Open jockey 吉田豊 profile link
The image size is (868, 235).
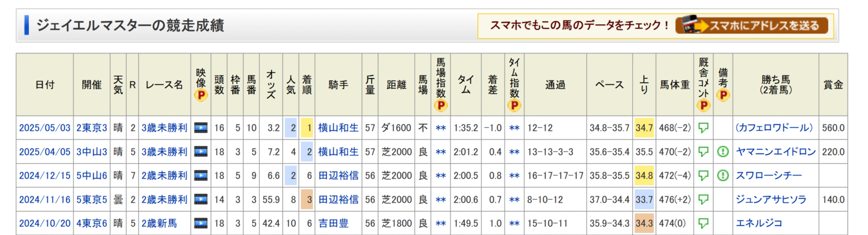334,223
